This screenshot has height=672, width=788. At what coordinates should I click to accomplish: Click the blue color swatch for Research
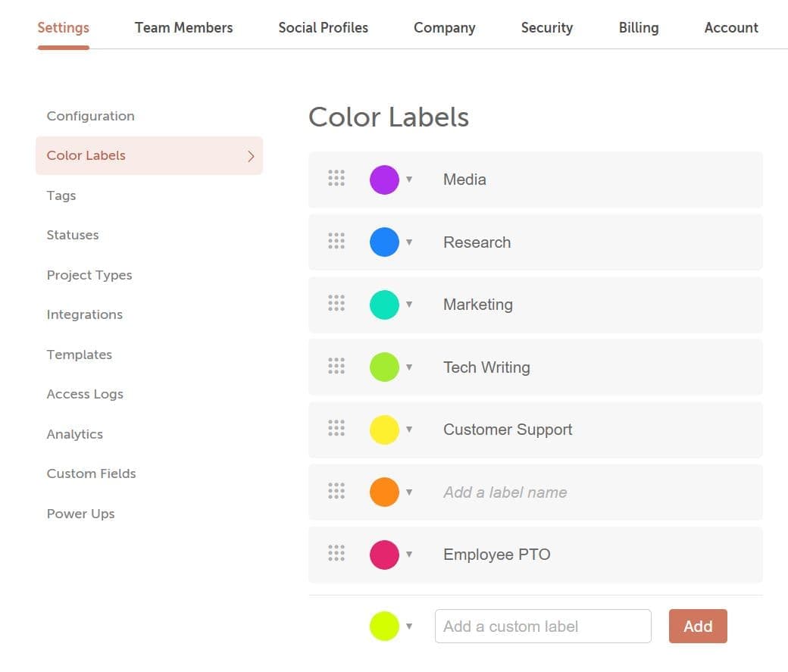(384, 242)
